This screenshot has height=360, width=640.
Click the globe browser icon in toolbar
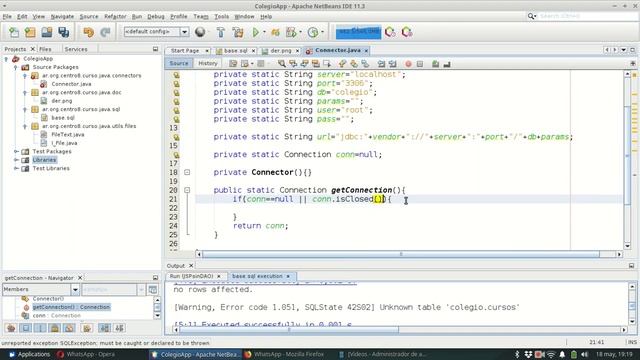[200, 32]
